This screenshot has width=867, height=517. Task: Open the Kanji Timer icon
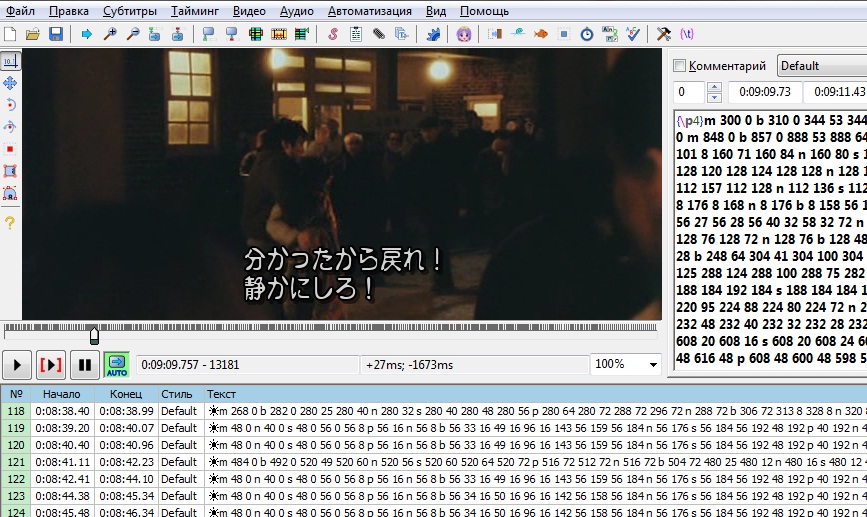(x=610, y=34)
